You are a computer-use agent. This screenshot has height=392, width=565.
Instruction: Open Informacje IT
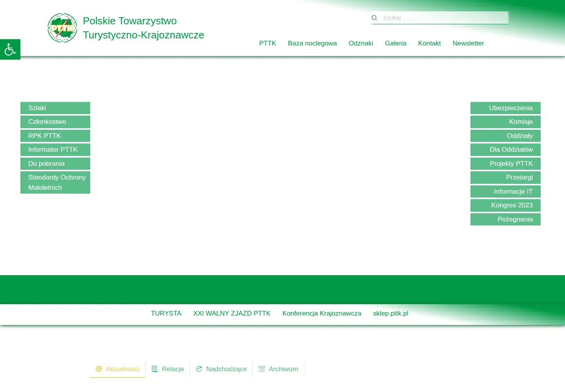505,191
